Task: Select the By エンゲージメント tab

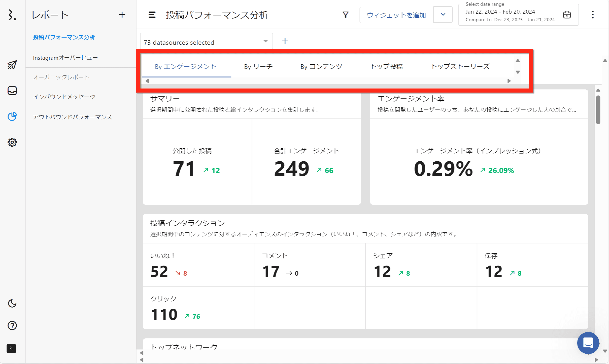Action: (x=186, y=66)
